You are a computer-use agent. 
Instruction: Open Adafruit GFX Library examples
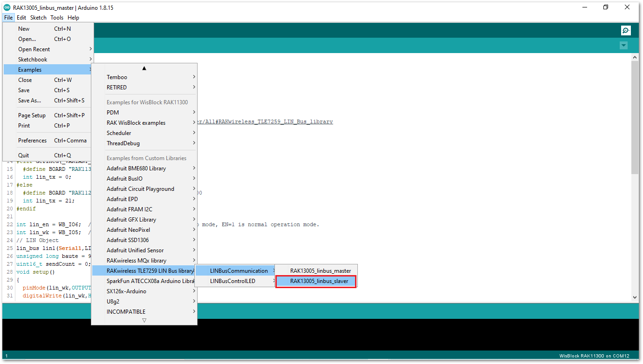pos(144,220)
